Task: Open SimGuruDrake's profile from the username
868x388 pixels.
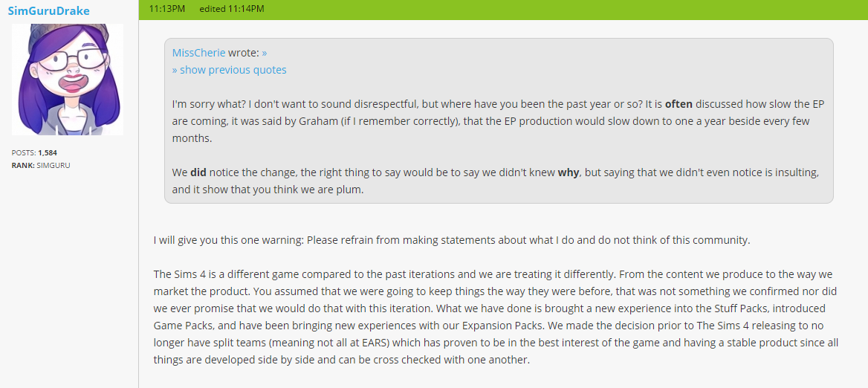Action: (x=49, y=10)
